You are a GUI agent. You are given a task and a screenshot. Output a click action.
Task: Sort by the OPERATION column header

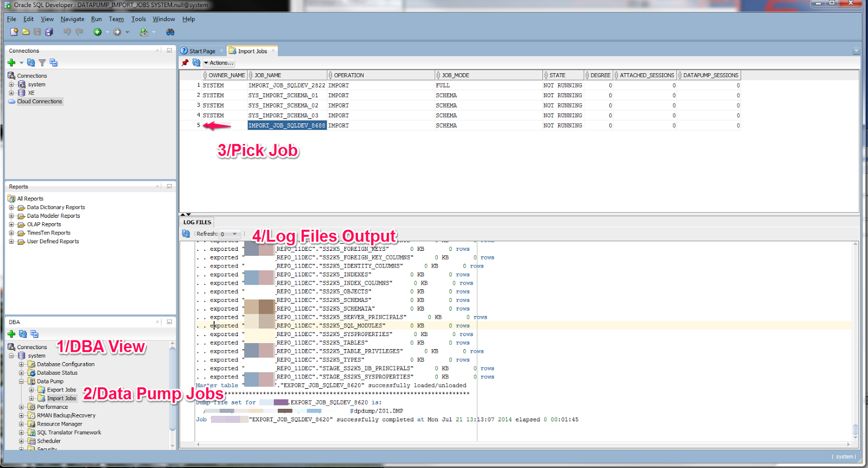381,75
